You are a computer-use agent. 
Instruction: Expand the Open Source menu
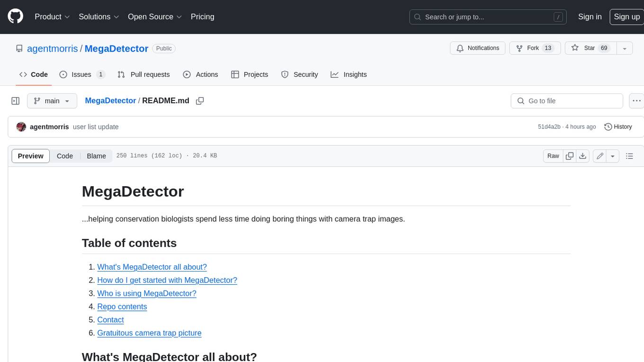click(155, 17)
